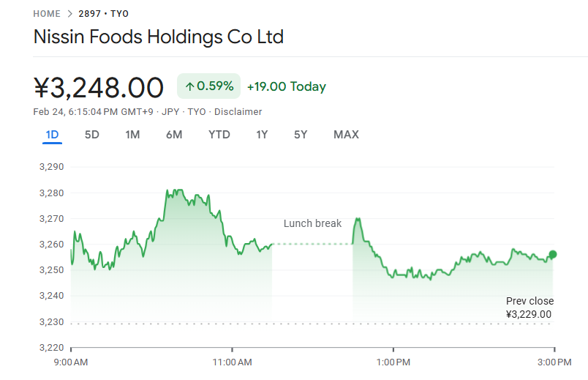Click the Lunch break label on the chart
Screen dimensions: 588x380
pos(312,223)
